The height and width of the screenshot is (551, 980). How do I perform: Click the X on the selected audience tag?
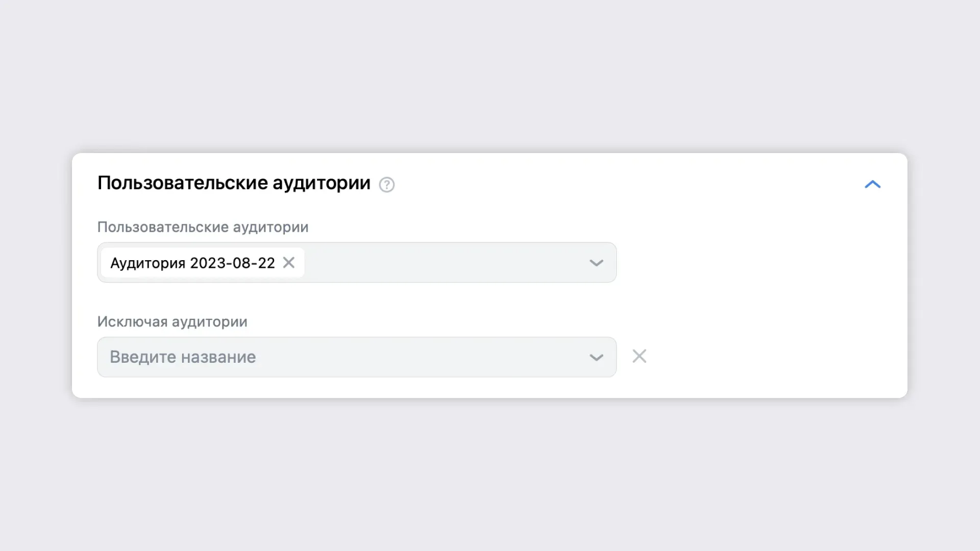click(289, 263)
